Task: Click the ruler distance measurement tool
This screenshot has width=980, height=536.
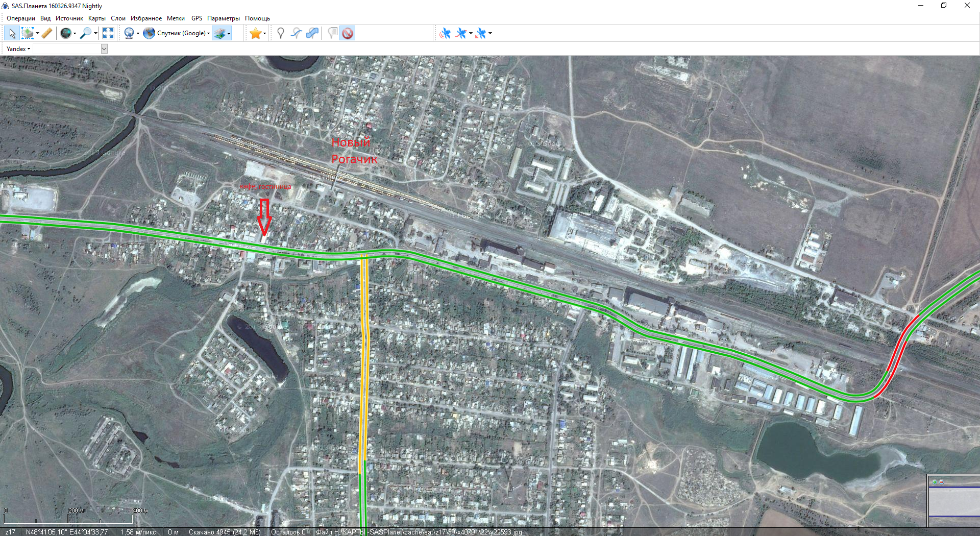Action: coord(47,33)
